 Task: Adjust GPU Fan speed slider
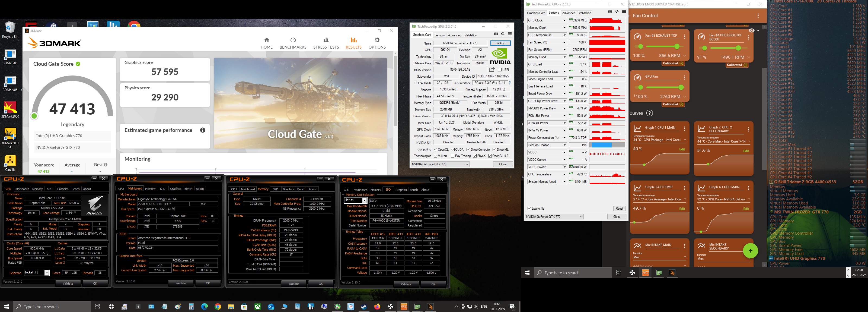coord(665,88)
